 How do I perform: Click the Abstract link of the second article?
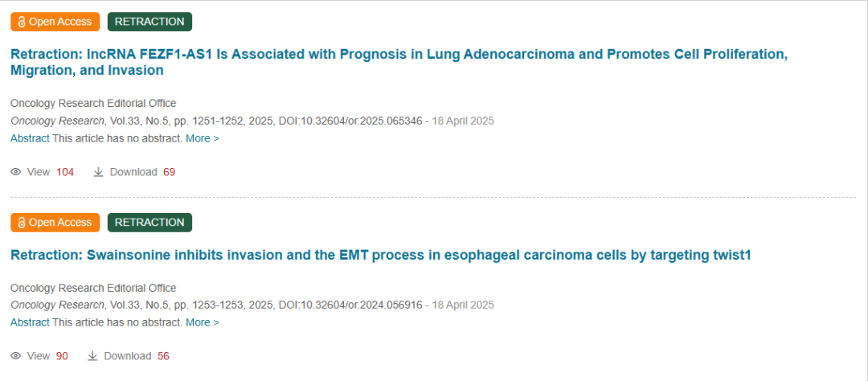pos(30,322)
